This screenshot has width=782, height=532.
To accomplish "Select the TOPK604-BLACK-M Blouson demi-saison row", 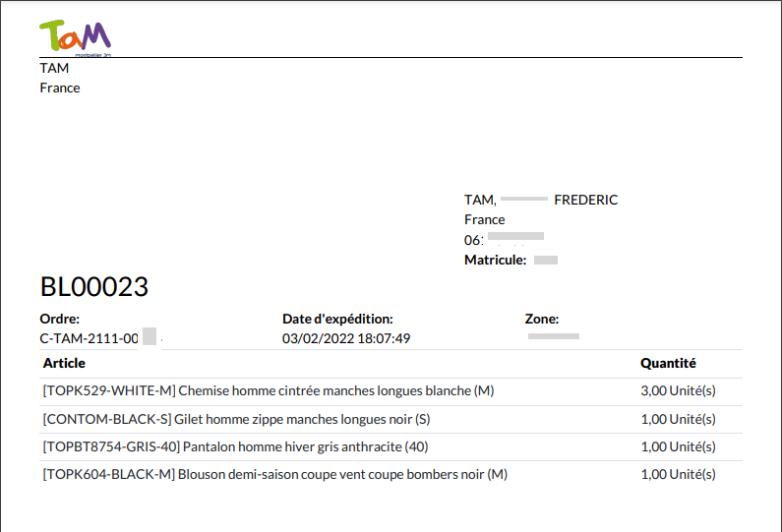I will click(391, 474).
